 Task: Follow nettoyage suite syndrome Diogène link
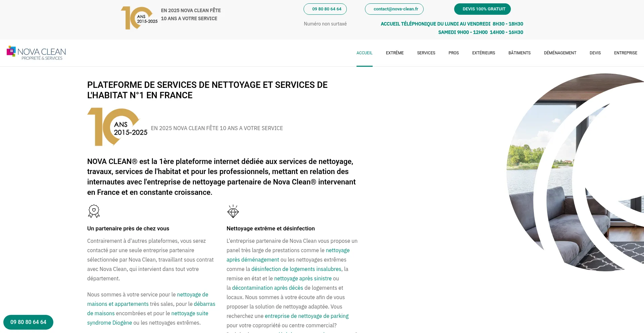[109, 323]
